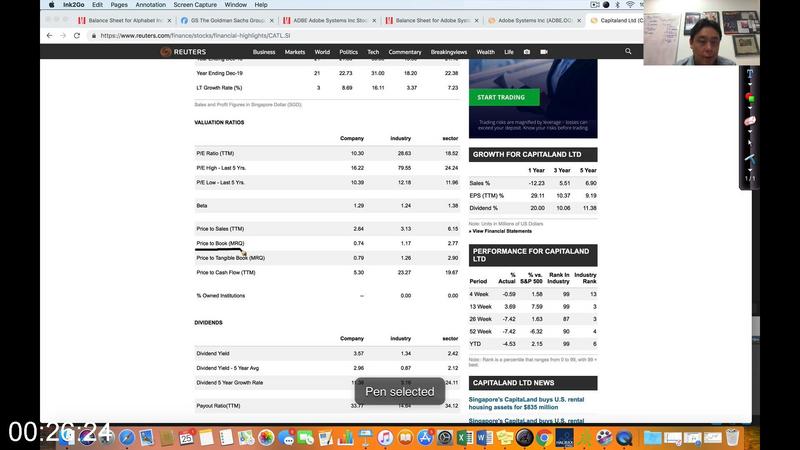Open Google Chrome from the dock
Image resolution: width=800 pixels, height=450 pixels.
pyautogui.click(x=544, y=437)
